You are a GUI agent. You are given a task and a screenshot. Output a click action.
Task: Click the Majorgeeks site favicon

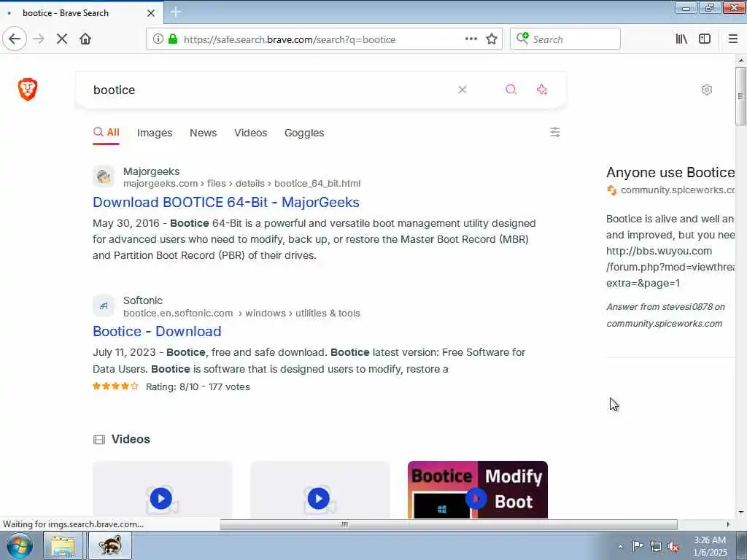tap(104, 176)
